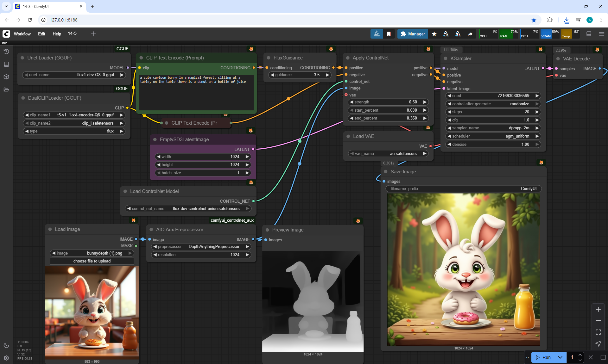
Task: Open the Workflow menu
Action: pyautogui.click(x=22, y=34)
